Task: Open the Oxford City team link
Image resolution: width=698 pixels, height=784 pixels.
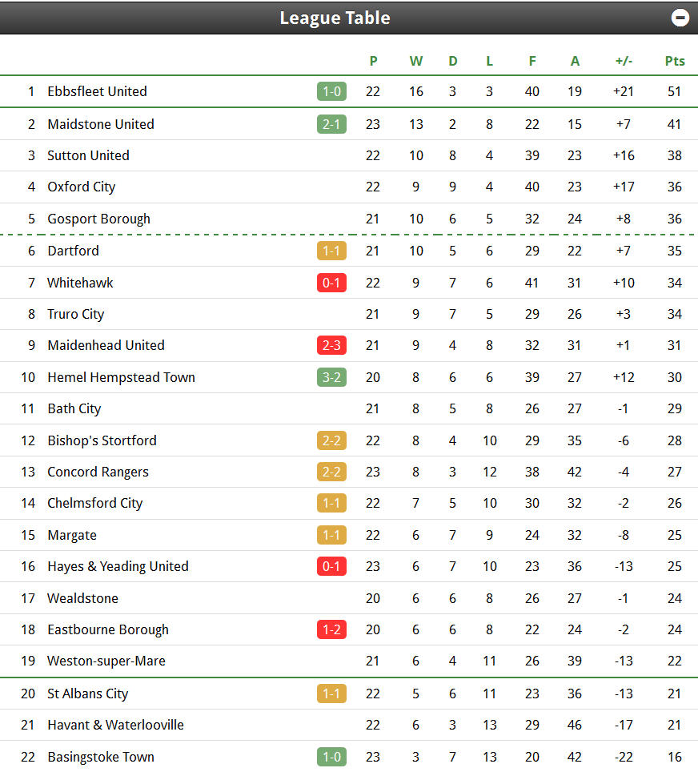Action: (82, 187)
